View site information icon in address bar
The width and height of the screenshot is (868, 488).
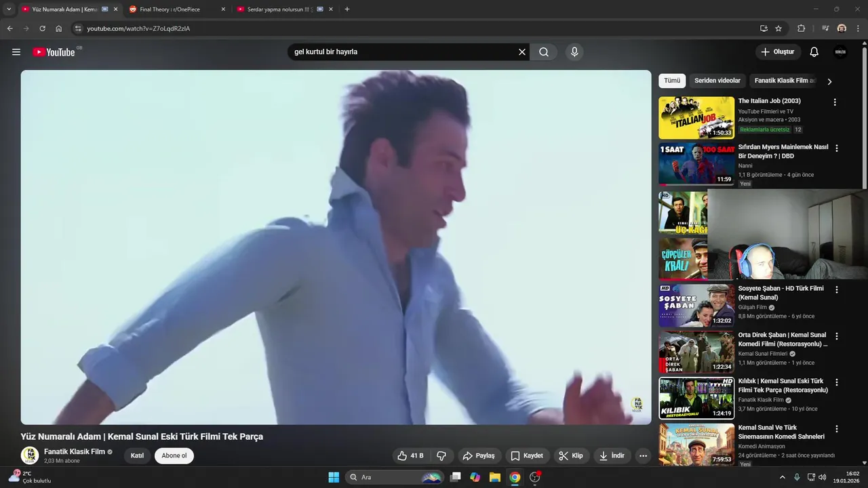[78, 28]
